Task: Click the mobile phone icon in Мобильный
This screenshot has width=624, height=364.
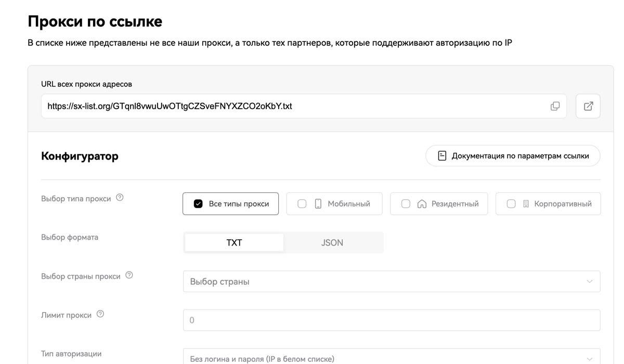Action: pos(318,204)
